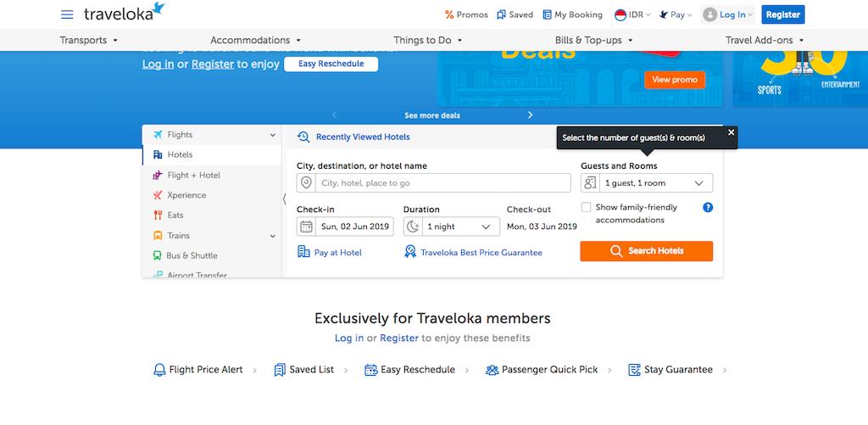868x425 pixels.
Task: Click Register link under members heading
Action: [399, 338]
